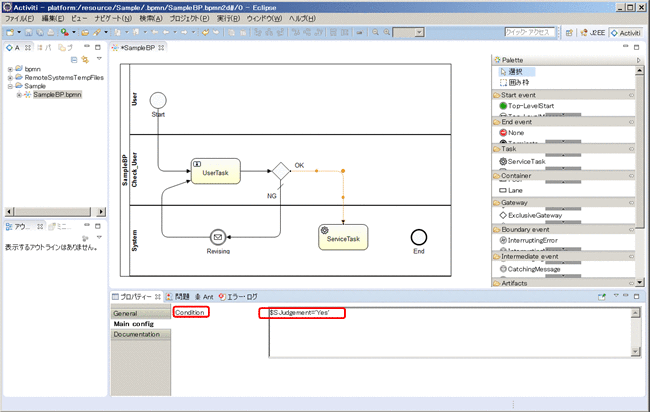Viewport: 652px width, 414px height.
Task: Expand the RemoteSystemsTempFiles tree node
Action: (10, 77)
